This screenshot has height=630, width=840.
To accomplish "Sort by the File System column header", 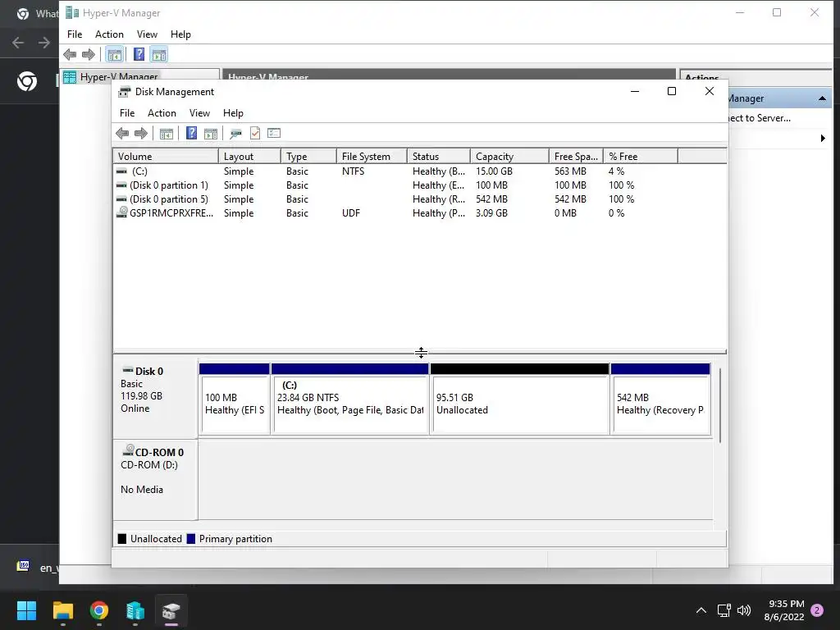I will point(372,157).
